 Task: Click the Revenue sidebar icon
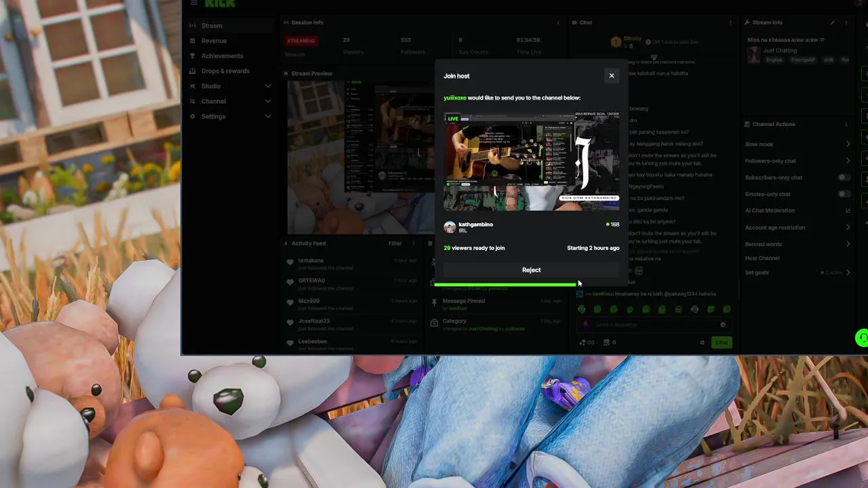[x=193, y=41]
